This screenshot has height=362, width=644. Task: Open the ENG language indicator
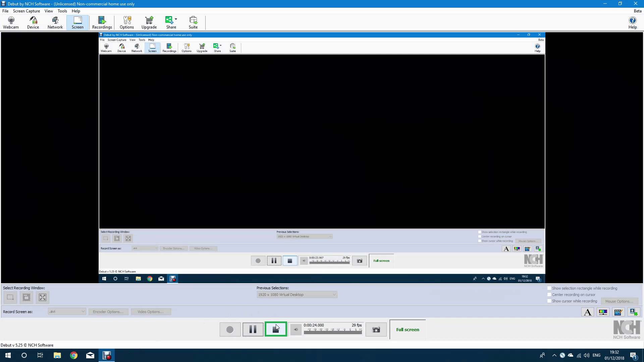pos(596,355)
